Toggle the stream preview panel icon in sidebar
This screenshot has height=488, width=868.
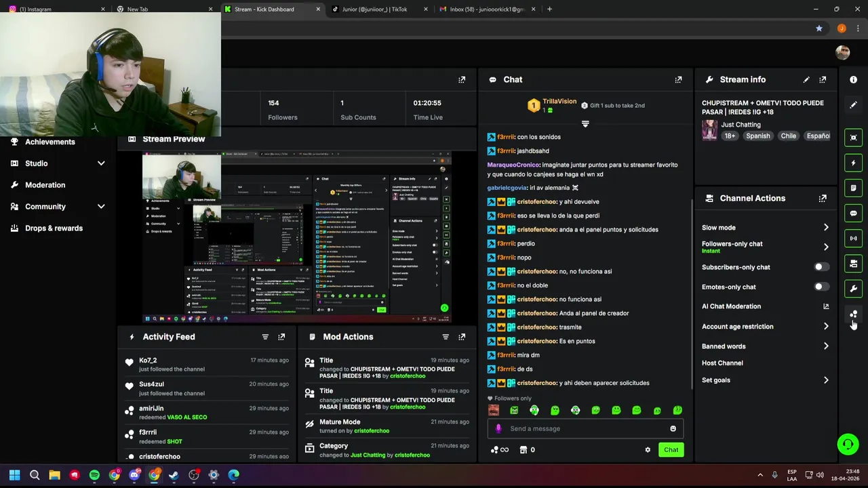(853, 138)
